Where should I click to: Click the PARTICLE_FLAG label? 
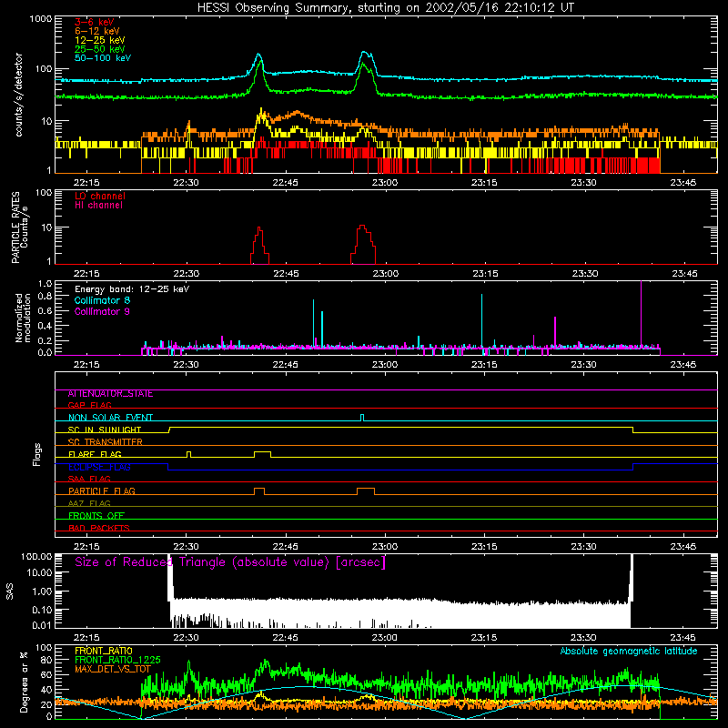click(102, 490)
